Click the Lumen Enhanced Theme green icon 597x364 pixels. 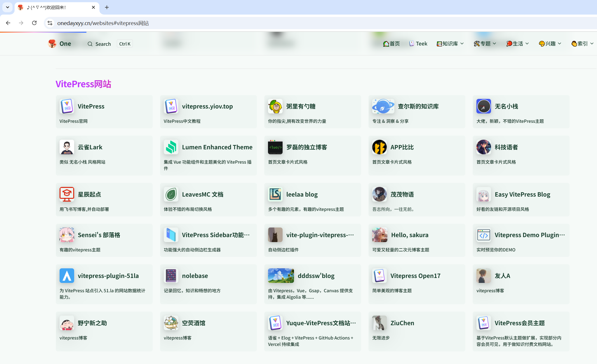tap(171, 147)
